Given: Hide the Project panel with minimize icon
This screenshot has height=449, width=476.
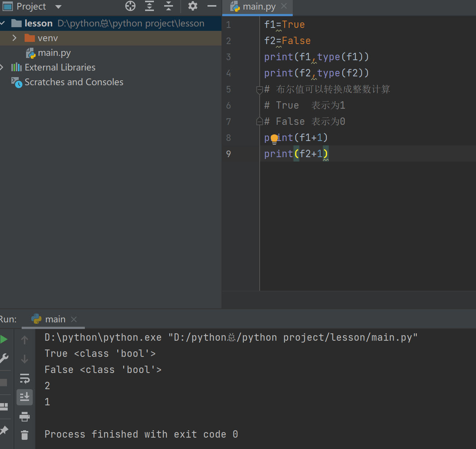Looking at the screenshot, I should click(x=212, y=6).
